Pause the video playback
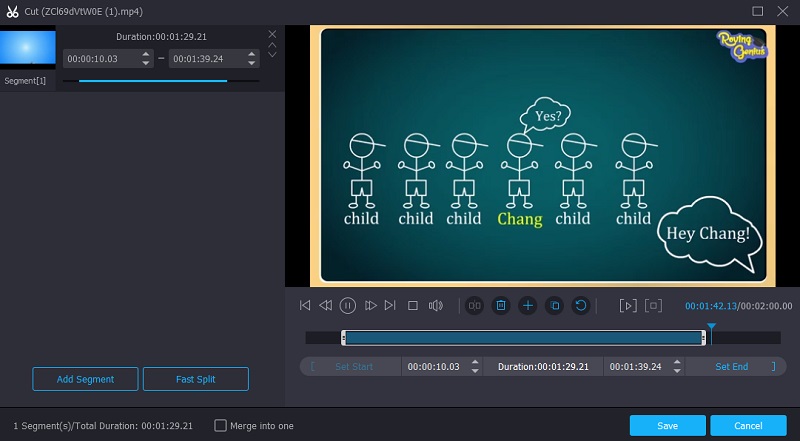The width and height of the screenshot is (800, 441). 348,305
